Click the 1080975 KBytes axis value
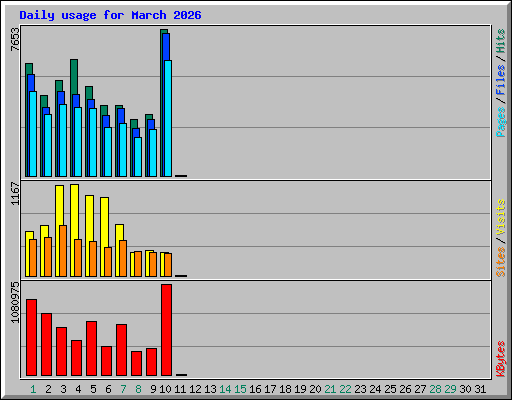 click(15, 303)
